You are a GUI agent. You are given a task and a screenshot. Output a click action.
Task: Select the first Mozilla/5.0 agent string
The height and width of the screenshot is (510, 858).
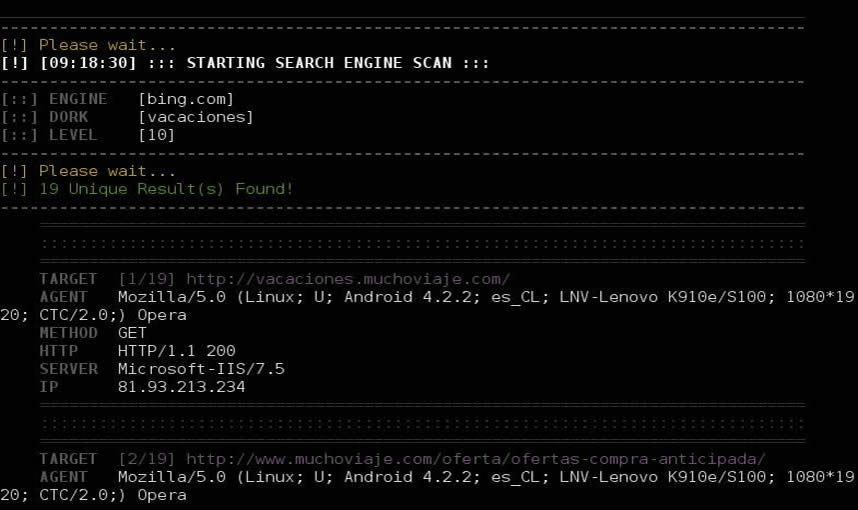427,306
